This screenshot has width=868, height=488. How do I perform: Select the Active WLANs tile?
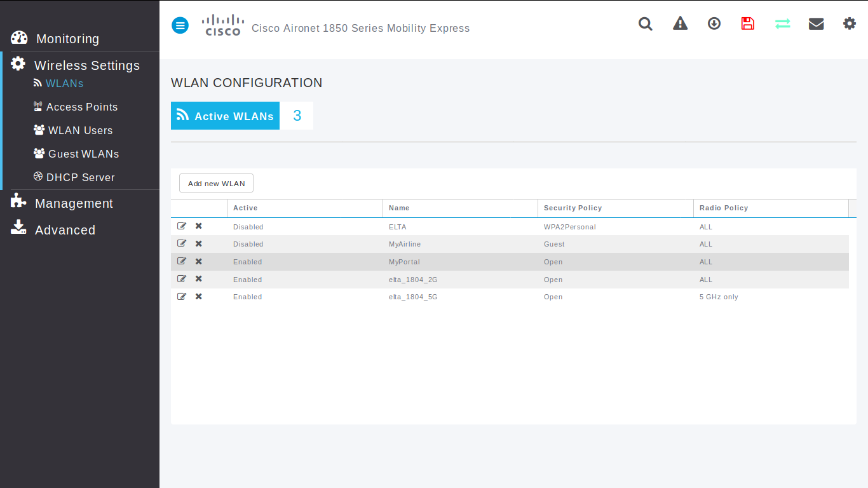[226, 116]
